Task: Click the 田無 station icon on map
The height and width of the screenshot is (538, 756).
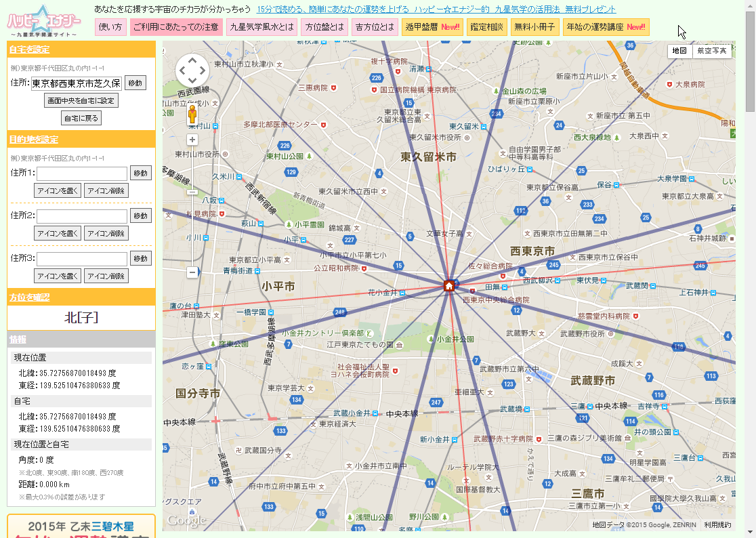Action: pyautogui.click(x=506, y=287)
